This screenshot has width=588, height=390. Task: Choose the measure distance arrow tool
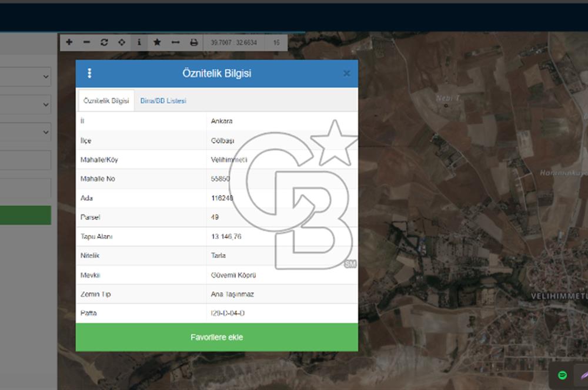175,42
